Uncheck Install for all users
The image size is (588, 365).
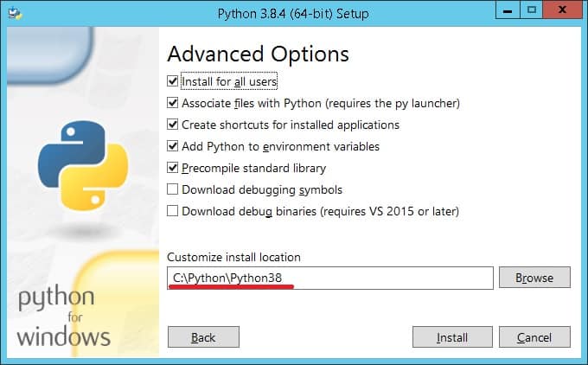[x=172, y=81]
